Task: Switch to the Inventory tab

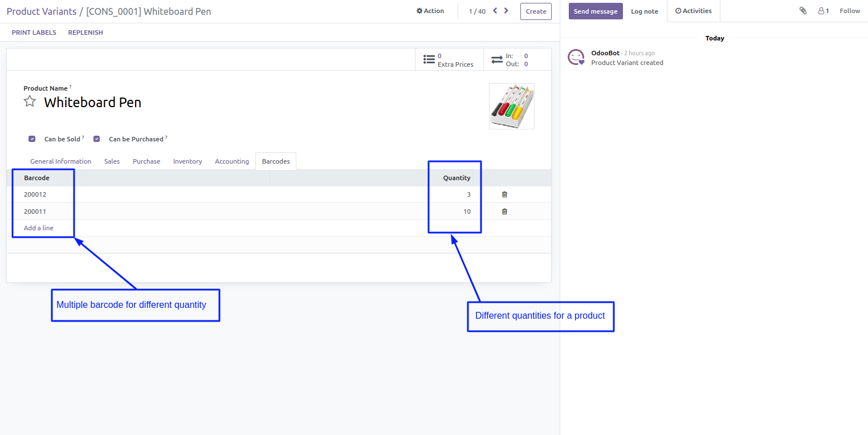Action: (188, 161)
